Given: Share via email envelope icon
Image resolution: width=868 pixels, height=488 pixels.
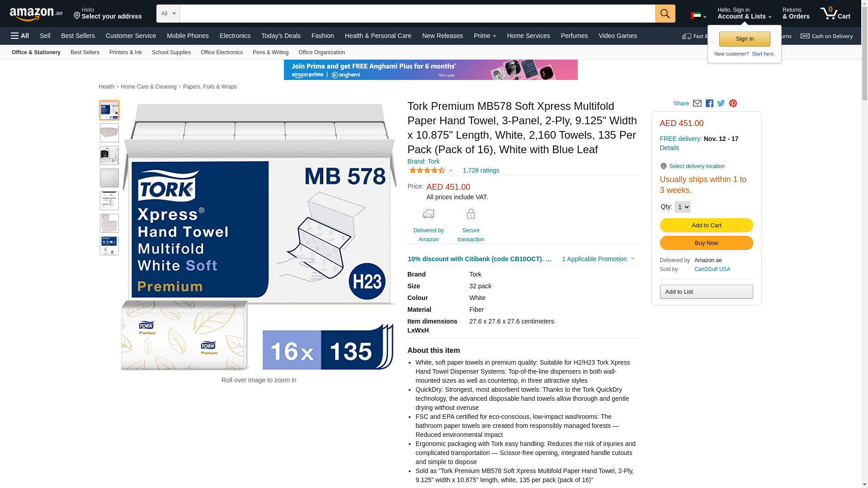Looking at the screenshot, I should click(697, 103).
